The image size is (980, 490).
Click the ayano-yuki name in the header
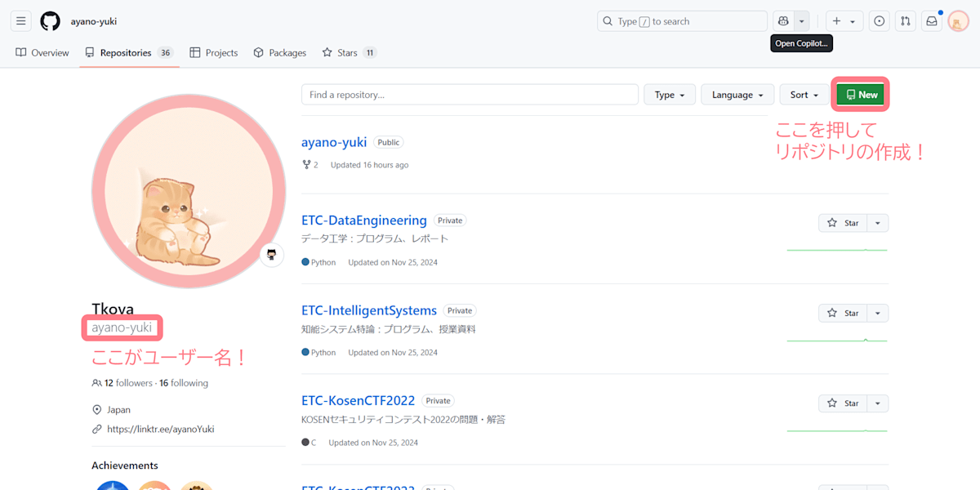94,21
